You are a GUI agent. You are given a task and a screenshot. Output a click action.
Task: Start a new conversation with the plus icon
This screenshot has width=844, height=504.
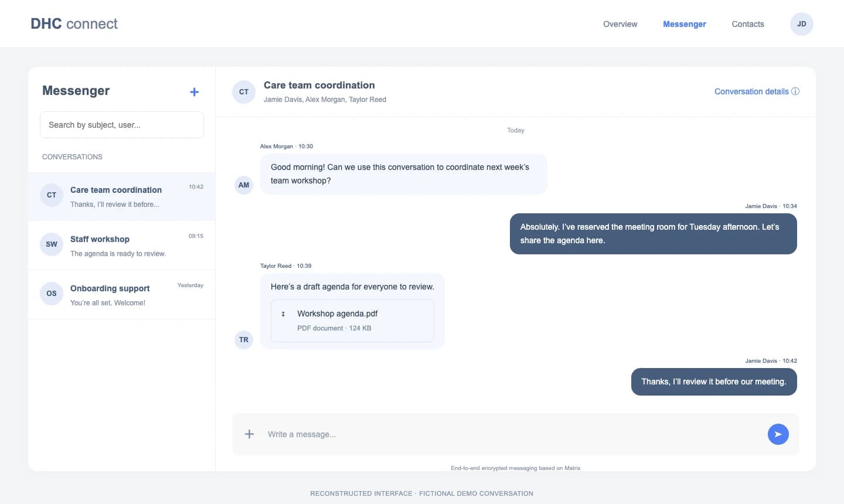pos(195,92)
